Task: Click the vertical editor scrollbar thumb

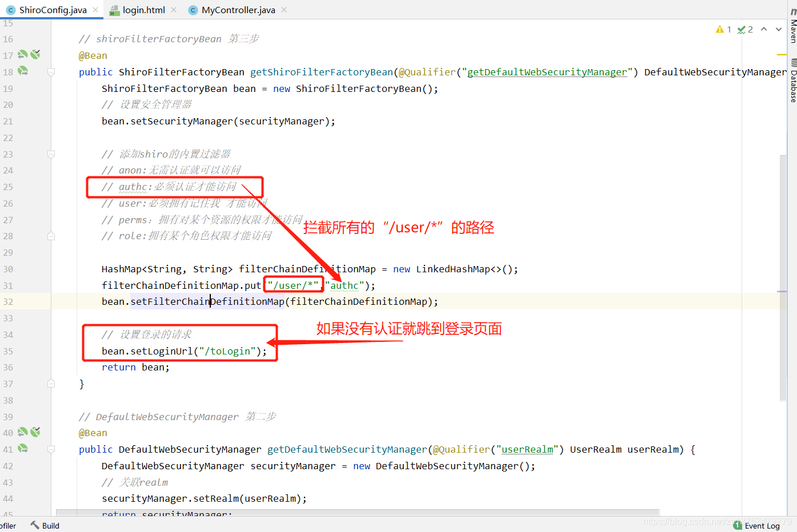Action: [783, 277]
